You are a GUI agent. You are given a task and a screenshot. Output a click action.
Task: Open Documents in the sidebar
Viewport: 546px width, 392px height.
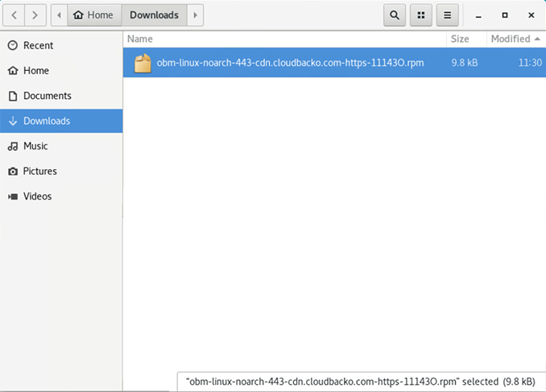click(x=61, y=96)
